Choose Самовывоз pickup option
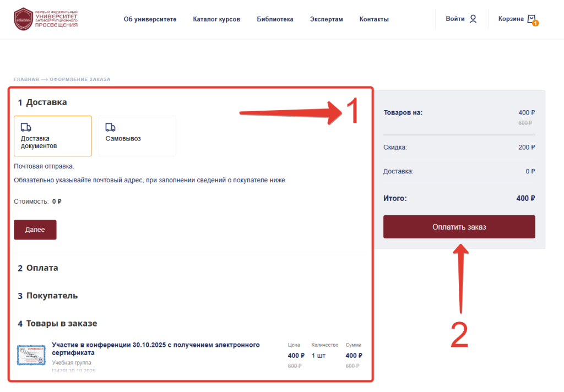This screenshot has width=564, height=392. [137, 136]
